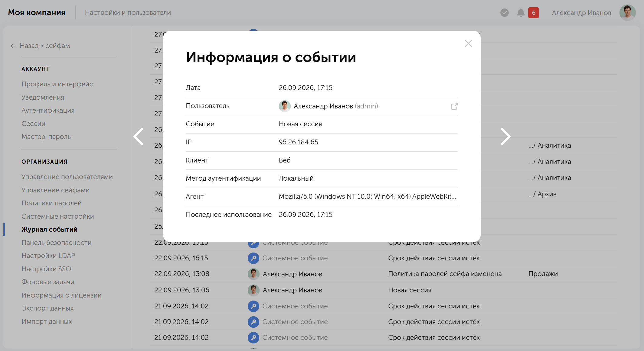Click the Продажи vault cell
Screen dimensions: 644x351
[x=543, y=274]
